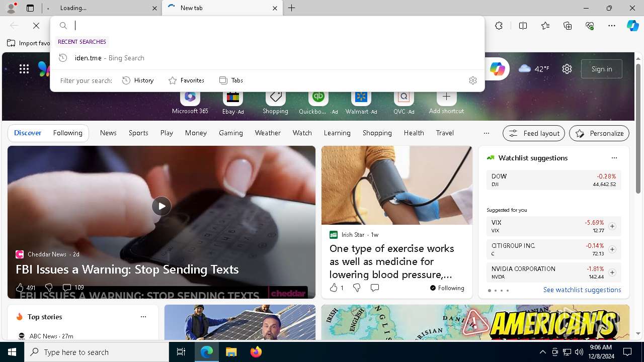Click the Sign in button

point(602,69)
